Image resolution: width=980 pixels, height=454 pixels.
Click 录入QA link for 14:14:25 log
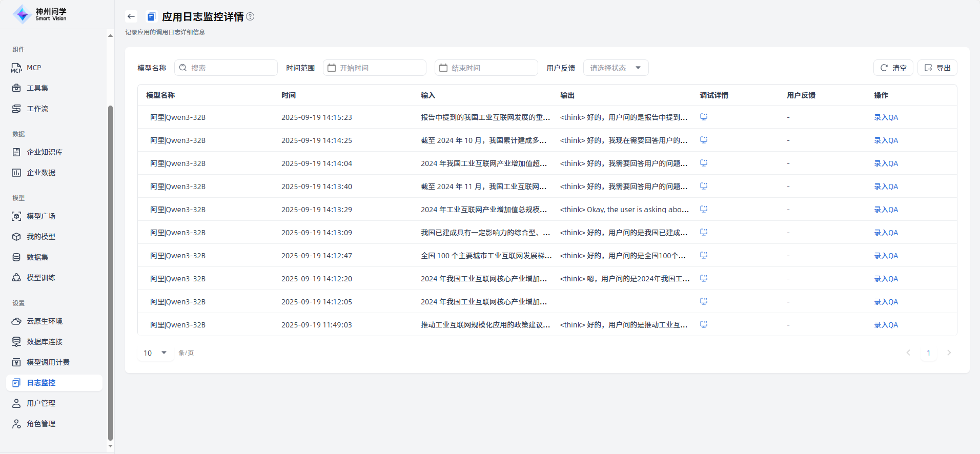886,140
